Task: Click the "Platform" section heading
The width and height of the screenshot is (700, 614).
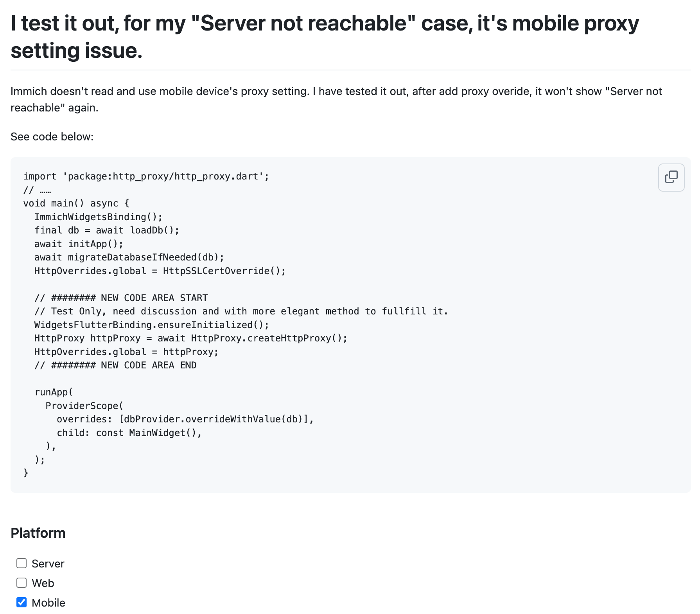Action: coord(38,533)
